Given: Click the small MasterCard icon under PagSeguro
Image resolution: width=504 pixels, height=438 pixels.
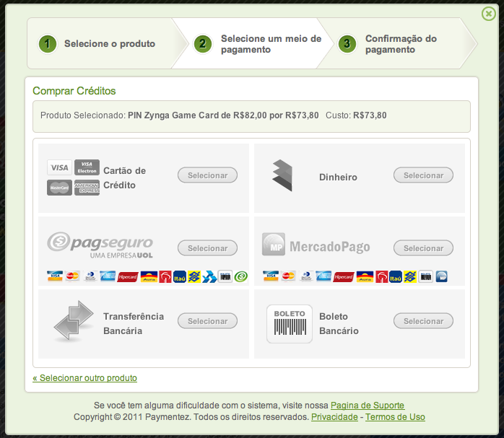Looking at the screenshot, I should [x=72, y=276].
